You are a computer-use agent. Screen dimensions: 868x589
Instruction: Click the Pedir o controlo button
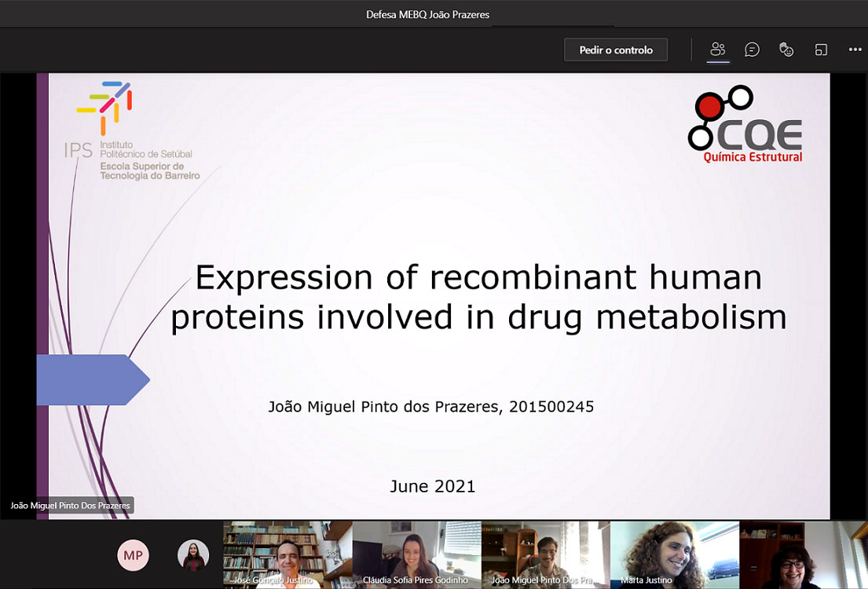[x=616, y=49]
